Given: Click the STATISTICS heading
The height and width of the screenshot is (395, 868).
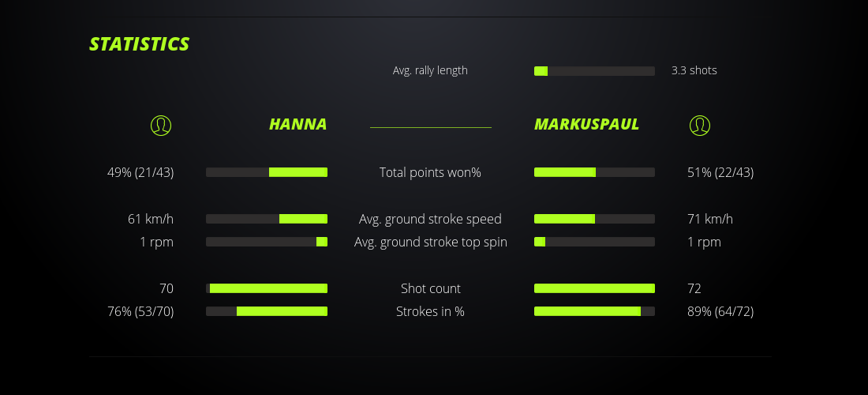Looking at the screenshot, I should (140, 44).
